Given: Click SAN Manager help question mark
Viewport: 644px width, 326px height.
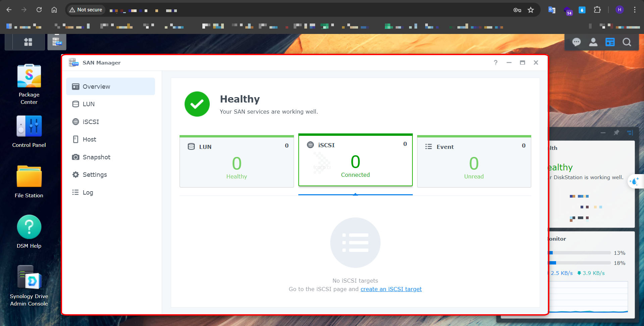Looking at the screenshot, I should 495,63.
